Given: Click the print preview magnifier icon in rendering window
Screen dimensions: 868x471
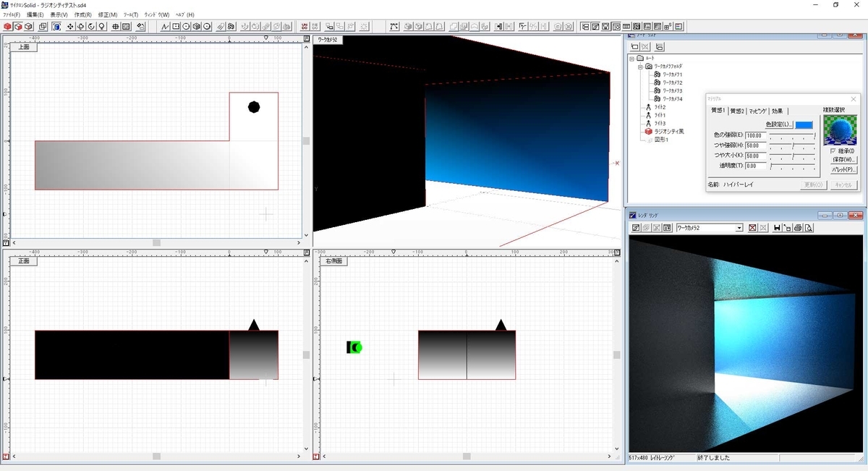Looking at the screenshot, I should [809, 227].
